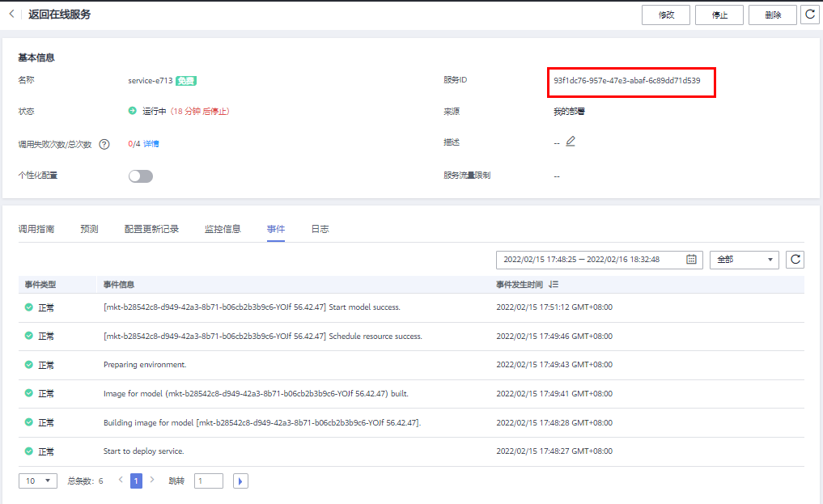This screenshot has height=504, width=823.
Task: Open the 监控信息 tab
Action: [223, 229]
